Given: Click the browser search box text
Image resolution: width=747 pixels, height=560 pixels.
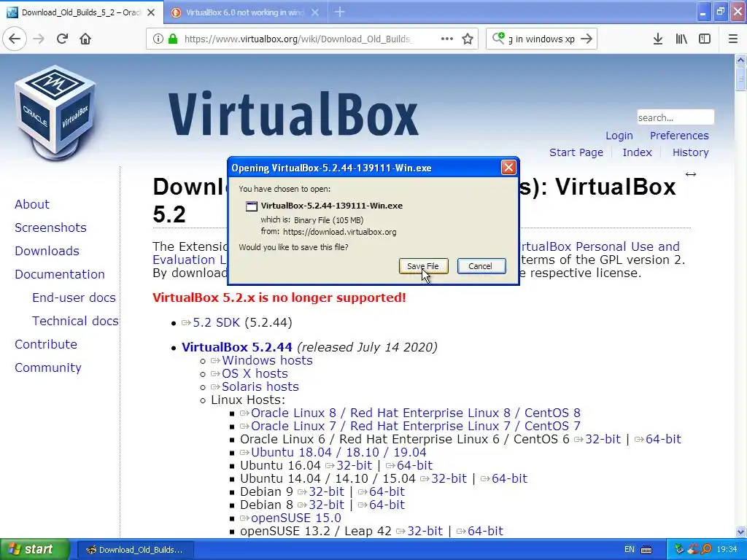Looking at the screenshot, I should [x=542, y=39].
